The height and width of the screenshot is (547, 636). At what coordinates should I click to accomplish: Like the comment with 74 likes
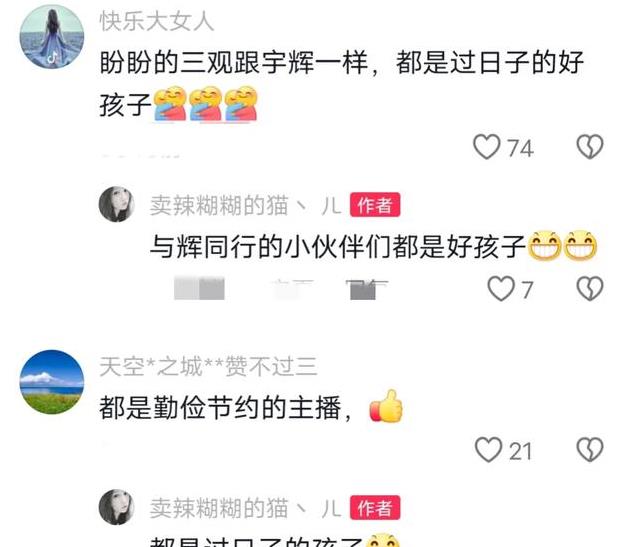point(487,147)
